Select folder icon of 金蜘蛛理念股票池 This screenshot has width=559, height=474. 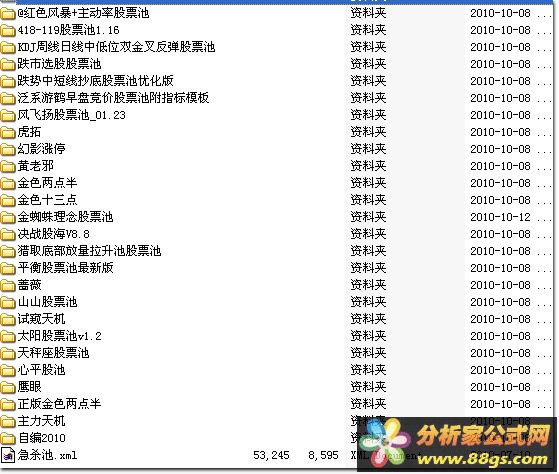click(x=7, y=218)
